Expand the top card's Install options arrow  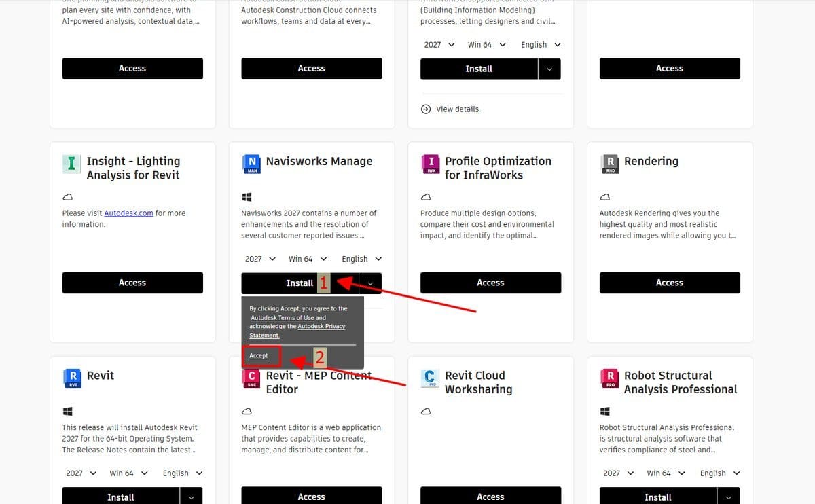tap(549, 69)
